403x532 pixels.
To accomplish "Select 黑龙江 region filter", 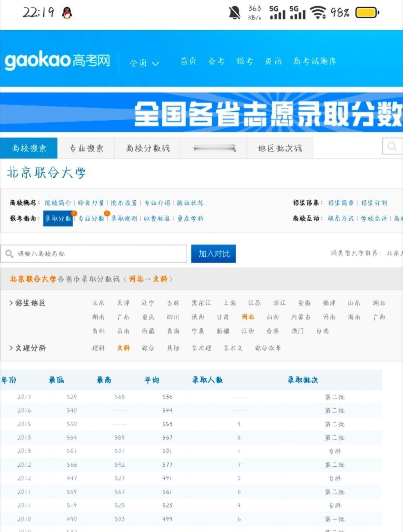I will pyautogui.click(x=201, y=303).
